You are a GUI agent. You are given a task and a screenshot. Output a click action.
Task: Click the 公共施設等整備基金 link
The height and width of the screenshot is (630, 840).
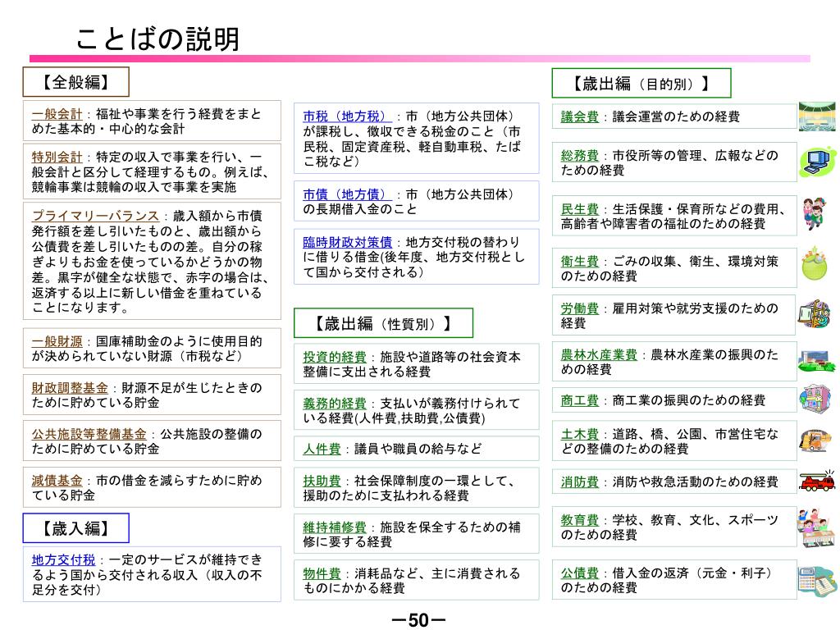(x=89, y=434)
